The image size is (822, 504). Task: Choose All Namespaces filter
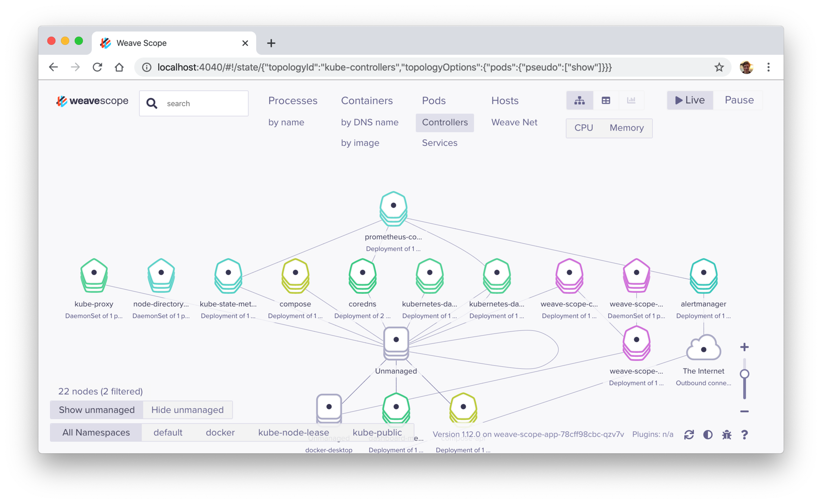96,432
